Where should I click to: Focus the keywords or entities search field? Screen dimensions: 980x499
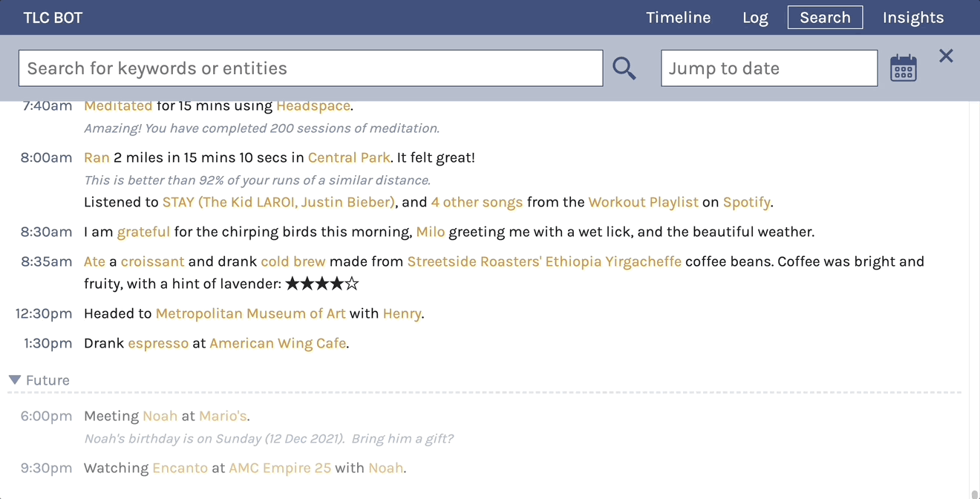[x=310, y=68]
